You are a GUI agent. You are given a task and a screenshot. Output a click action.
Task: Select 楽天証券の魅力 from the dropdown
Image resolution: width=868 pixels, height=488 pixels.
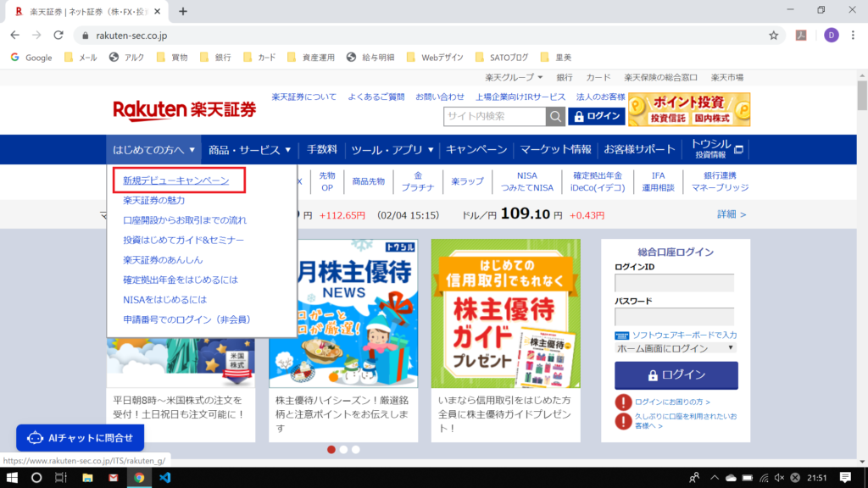coord(154,200)
